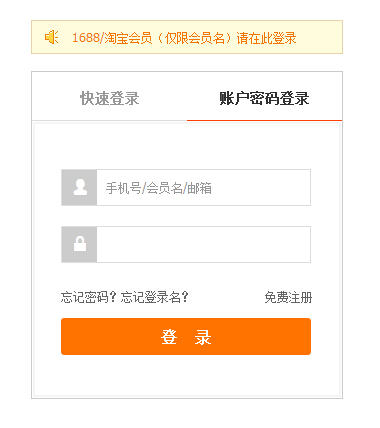
Task: Click the 1688/淘宝会员 notice text
Action: [112, 38]
